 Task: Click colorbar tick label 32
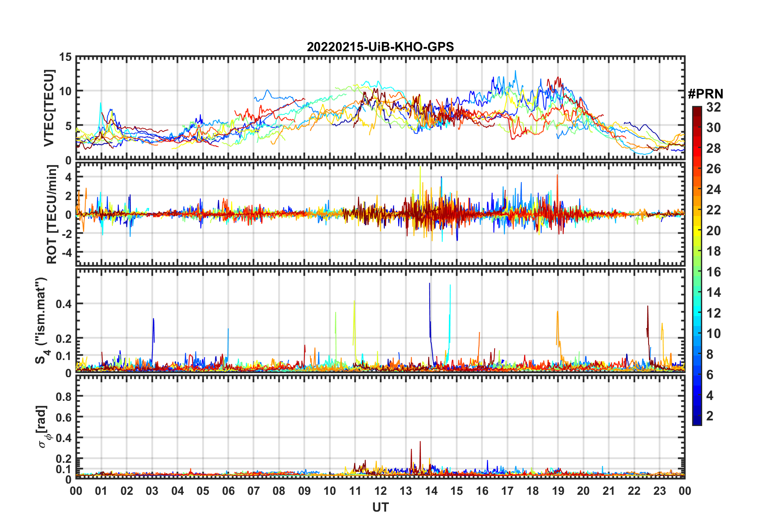(713, 107)
